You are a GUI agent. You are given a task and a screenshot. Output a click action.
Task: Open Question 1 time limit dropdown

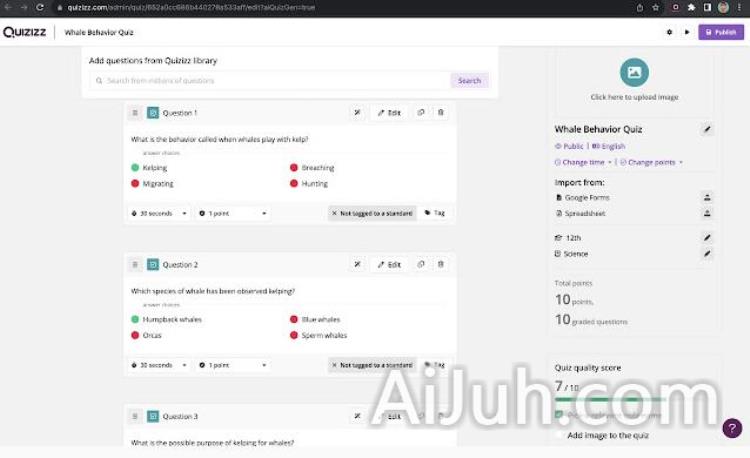(x=159, y=213)
